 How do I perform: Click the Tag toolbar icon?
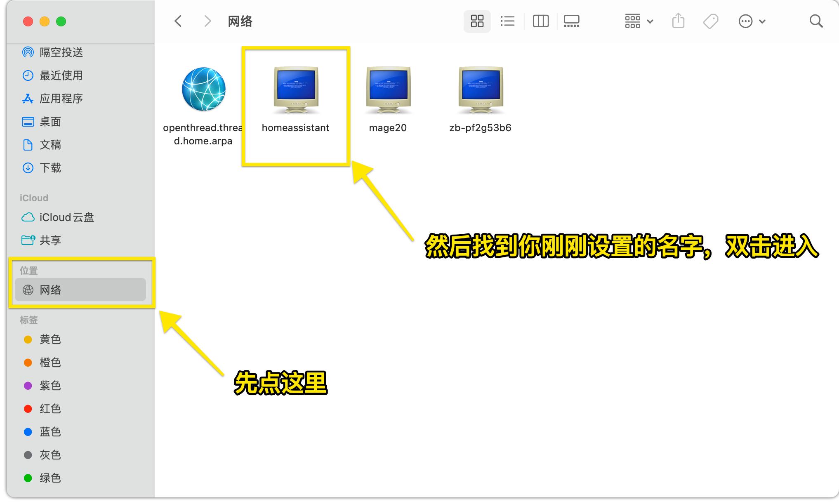(711, 21)
